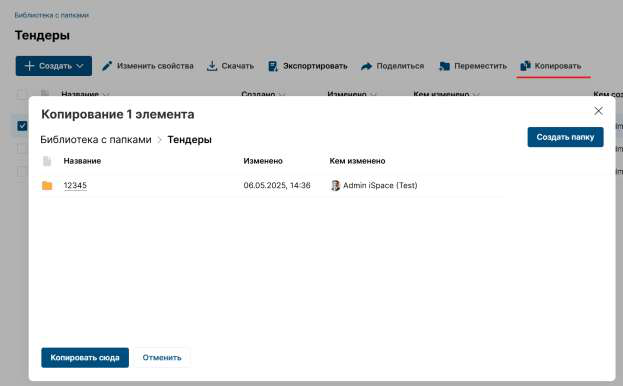Click the Тендеры page heading
Screen dimensions: 623x386
[x=43, y=35]
